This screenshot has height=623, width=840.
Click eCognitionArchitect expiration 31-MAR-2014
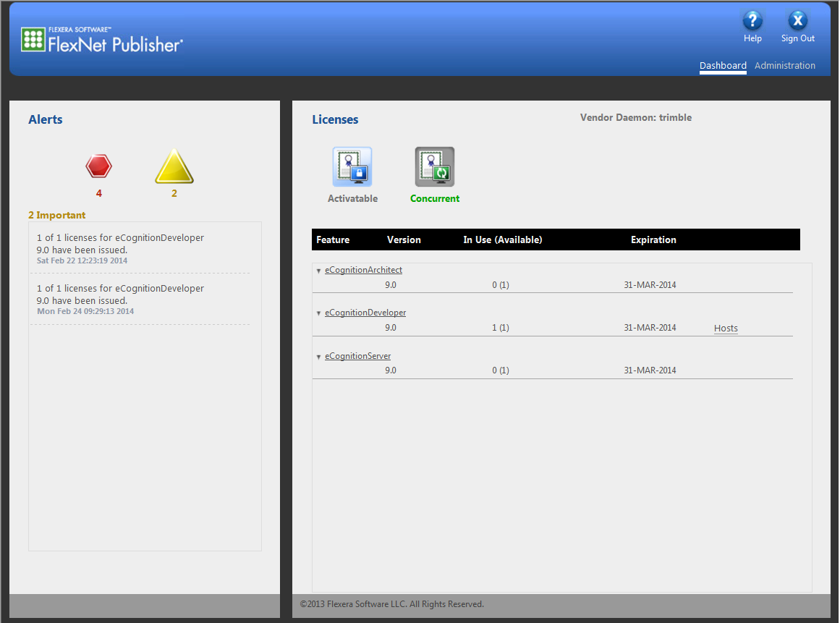[650, 285]
